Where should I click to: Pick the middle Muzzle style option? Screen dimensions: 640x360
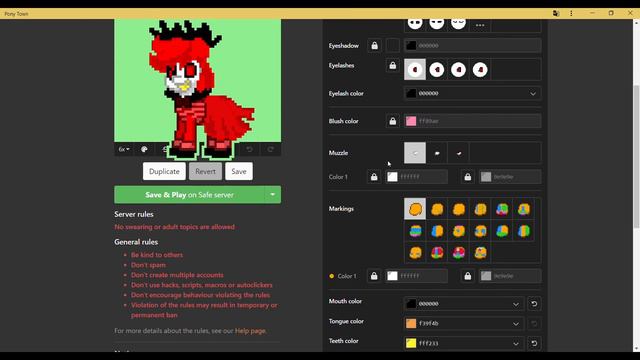point(437,153)
